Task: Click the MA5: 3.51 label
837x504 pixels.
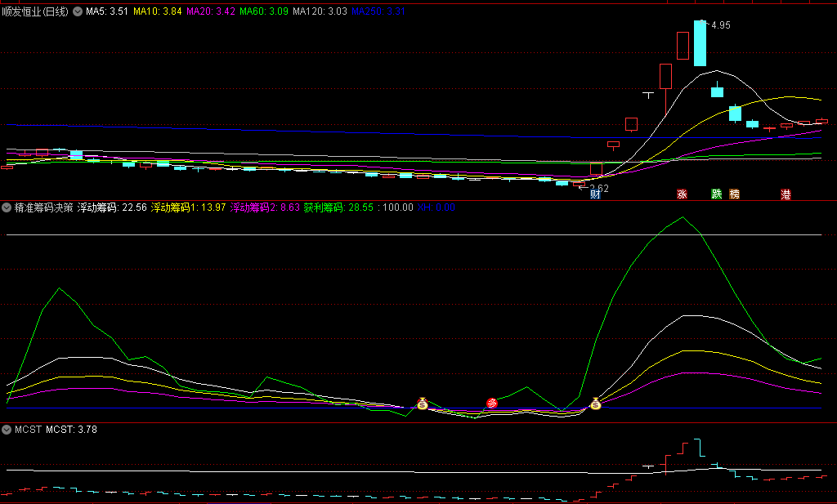Action: (x=107, y=11)
